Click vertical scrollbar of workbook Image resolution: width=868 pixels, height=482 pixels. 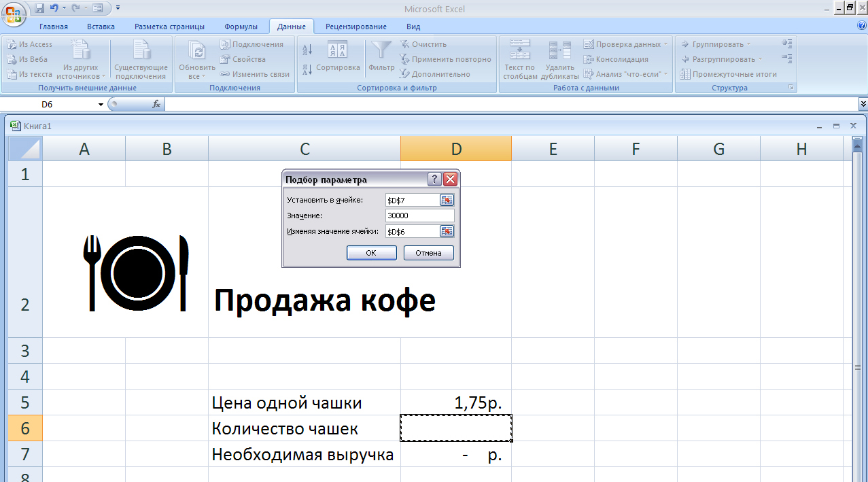857,313
